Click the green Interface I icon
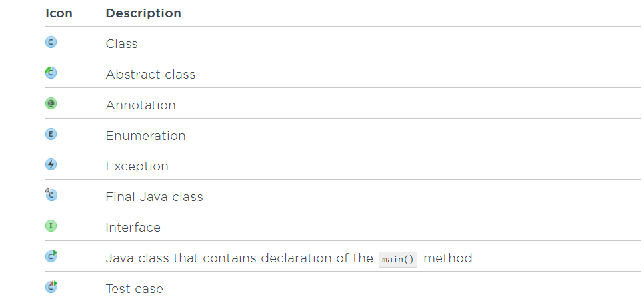This screenshot has height=301, width=644. (x=51, y=226)
